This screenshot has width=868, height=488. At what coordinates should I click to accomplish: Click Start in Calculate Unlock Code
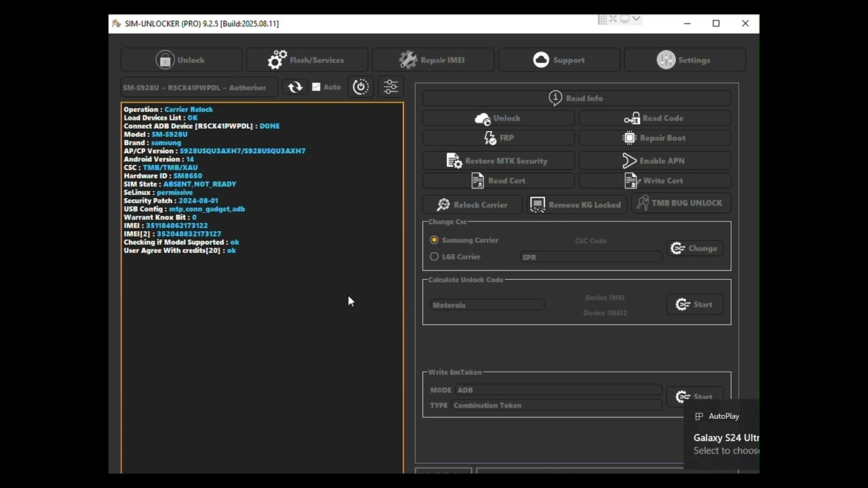(694, 304)
